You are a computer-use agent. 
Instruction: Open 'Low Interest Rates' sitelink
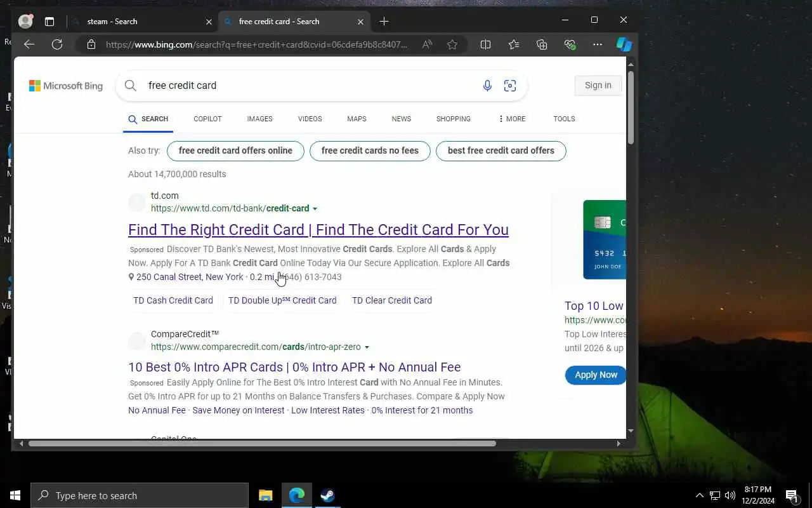coord(328,410)
